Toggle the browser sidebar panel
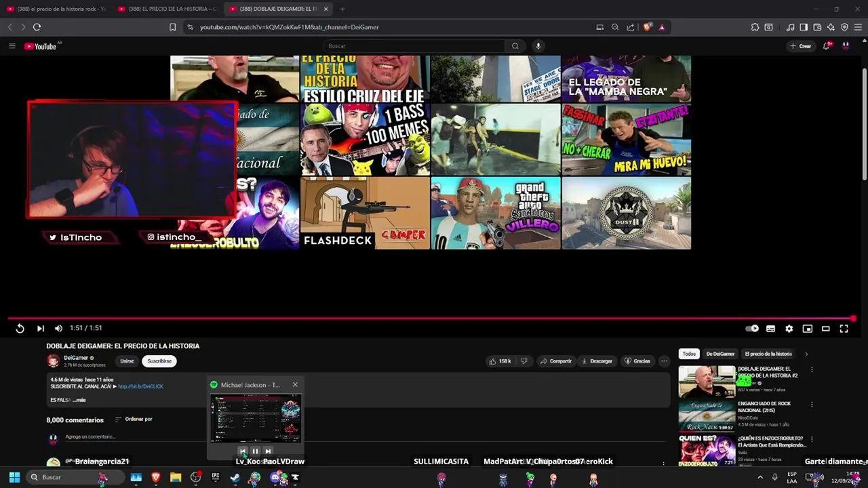This screenshot has height=488, width=868. [804, 27]
